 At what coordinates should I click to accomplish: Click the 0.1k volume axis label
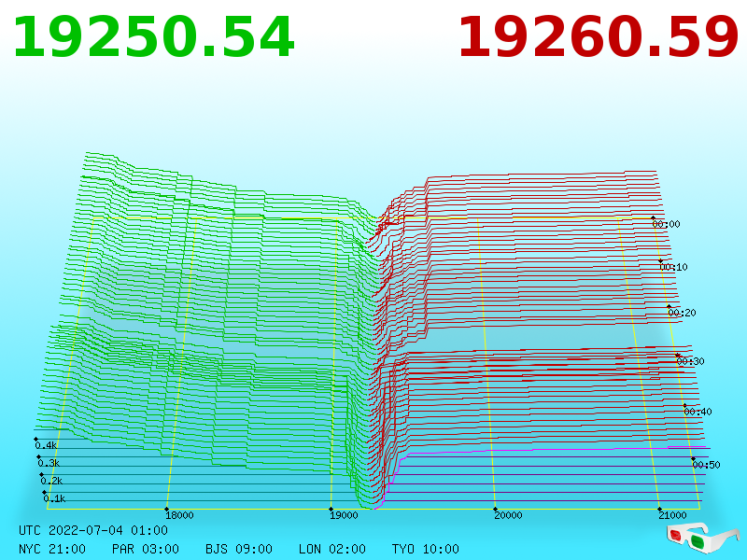55,498
